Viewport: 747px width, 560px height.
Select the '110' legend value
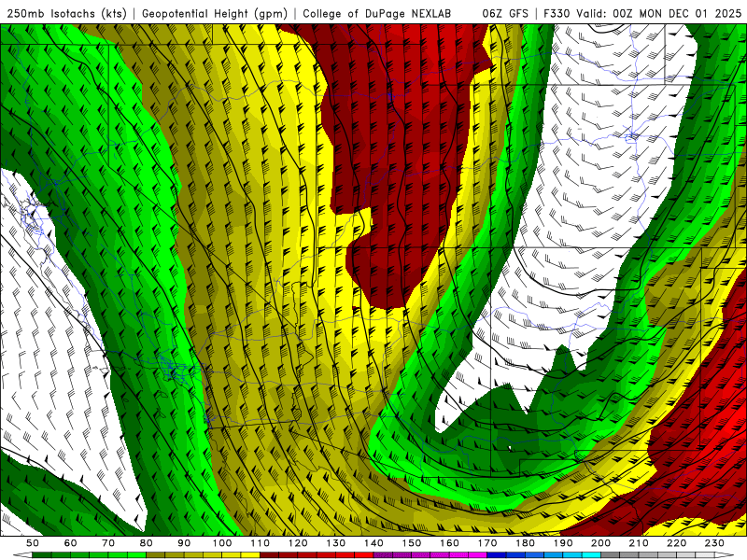[261, 543]
